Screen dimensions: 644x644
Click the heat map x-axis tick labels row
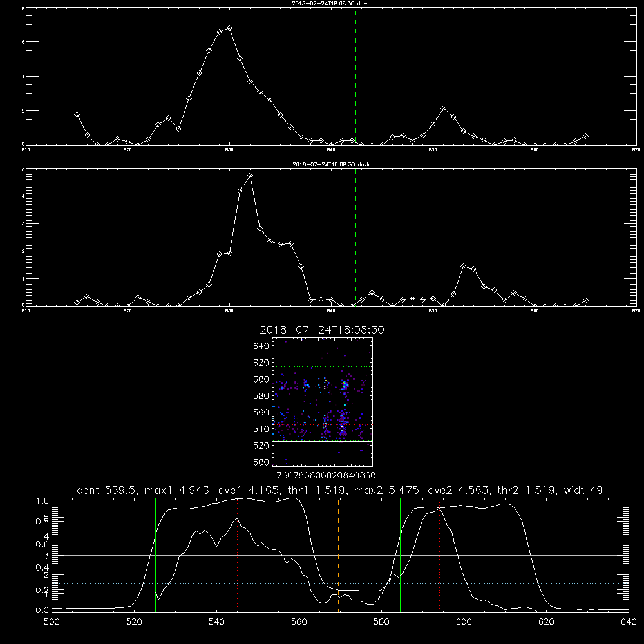coord(327,476)
